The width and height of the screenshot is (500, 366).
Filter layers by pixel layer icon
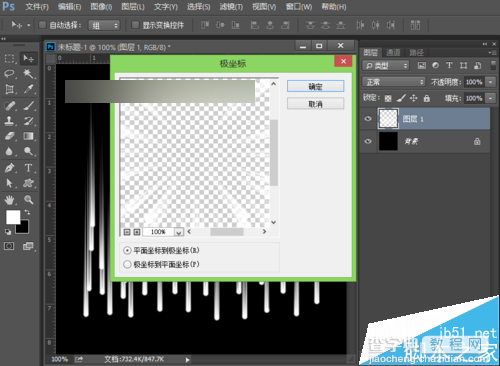pos(422,65)
